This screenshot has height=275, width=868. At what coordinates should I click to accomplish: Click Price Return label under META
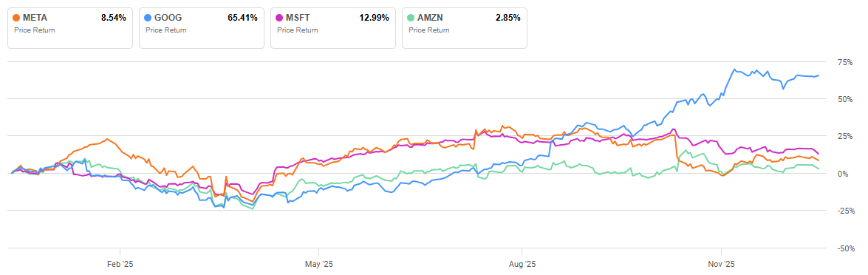coord(34,30)
